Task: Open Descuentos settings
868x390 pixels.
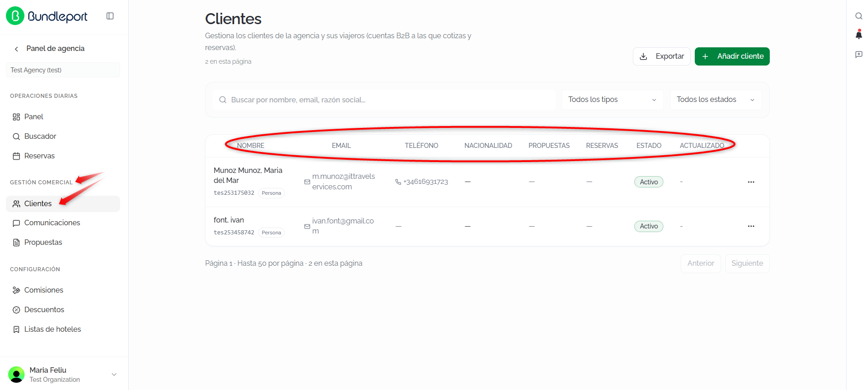Action: coord(63,310)
